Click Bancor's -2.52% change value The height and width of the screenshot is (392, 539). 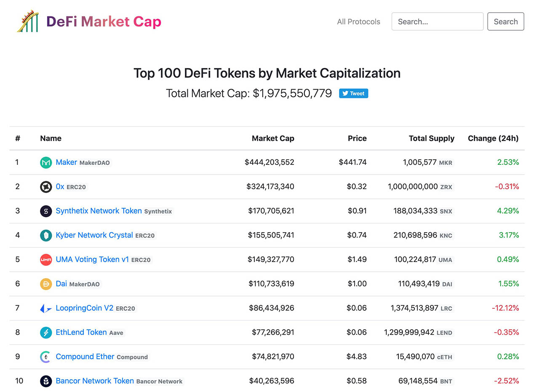pos(507,381)
